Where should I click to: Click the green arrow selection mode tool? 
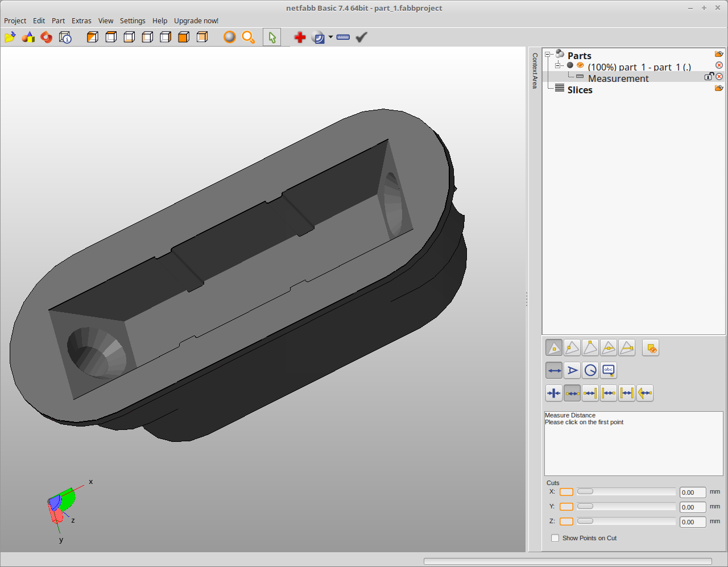pos(272,38)
